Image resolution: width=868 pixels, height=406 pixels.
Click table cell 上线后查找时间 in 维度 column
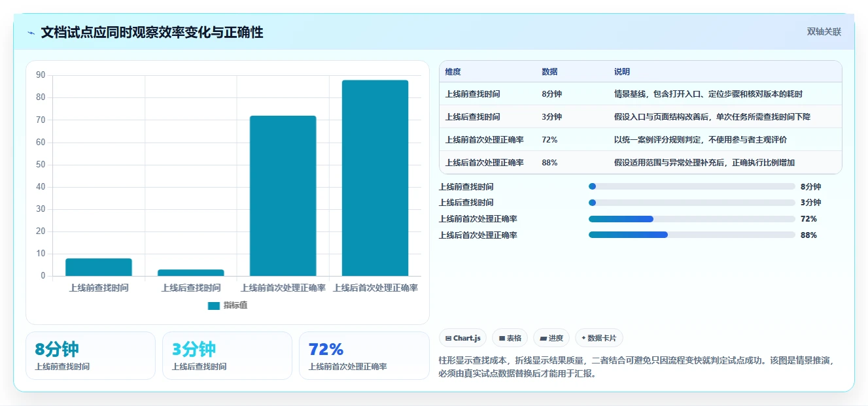pos(472,117)
